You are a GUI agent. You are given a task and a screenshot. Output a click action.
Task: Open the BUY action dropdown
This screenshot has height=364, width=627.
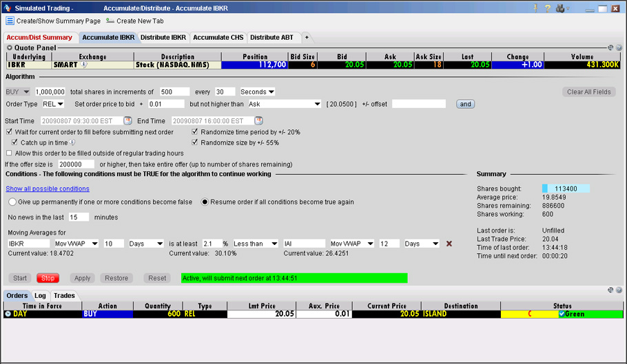pyautogui.click(x=18, y=92)
